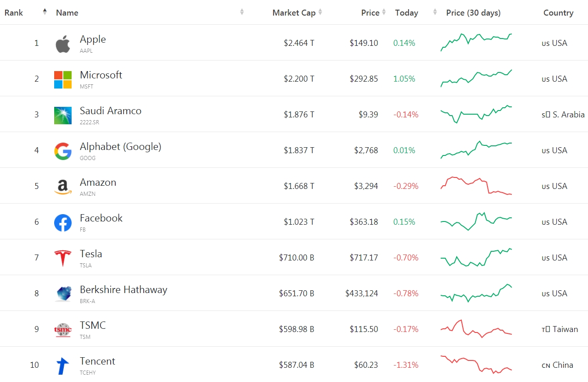Click the Market Cap header label

[294, 13]
